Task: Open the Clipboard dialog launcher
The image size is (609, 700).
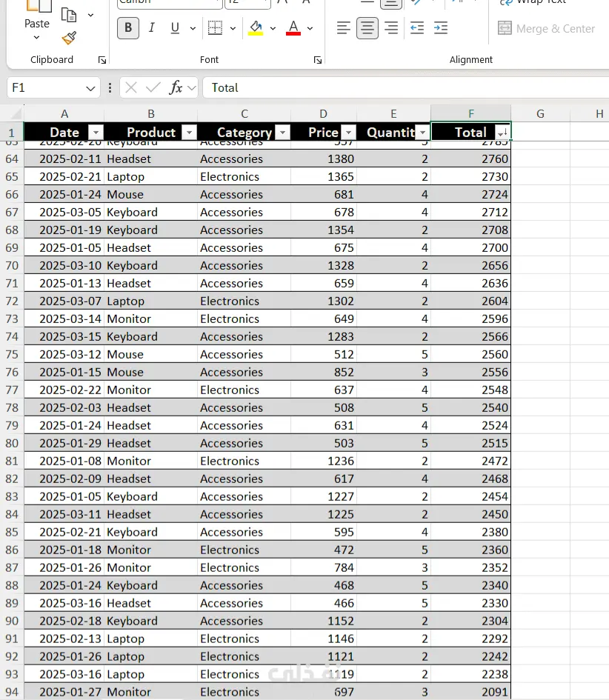Action: coord(102,60)
